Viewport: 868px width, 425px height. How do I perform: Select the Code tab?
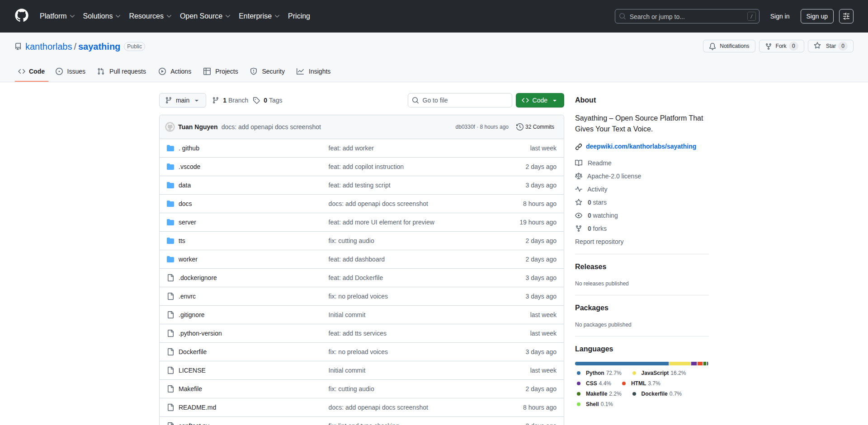(x=32, y=71)
